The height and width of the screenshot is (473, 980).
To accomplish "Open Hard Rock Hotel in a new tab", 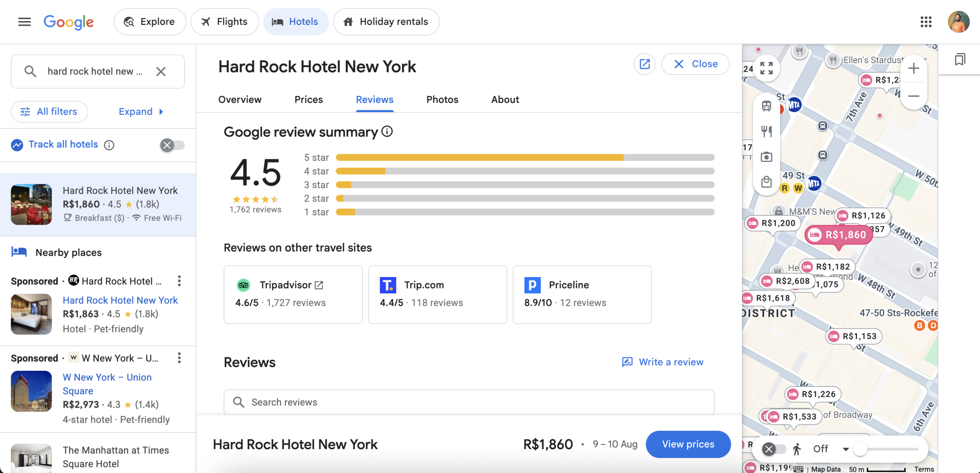I will pyautogui.click(x=645, y=64).
